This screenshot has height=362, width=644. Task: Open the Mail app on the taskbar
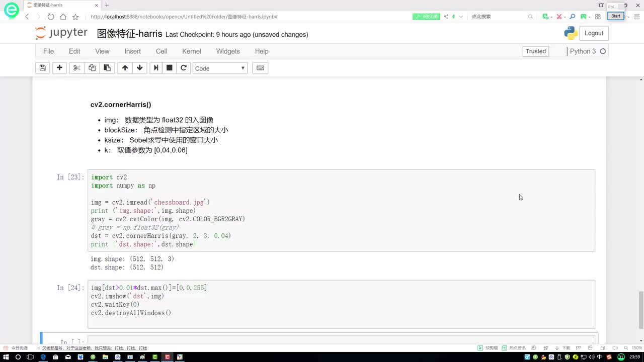68,357
